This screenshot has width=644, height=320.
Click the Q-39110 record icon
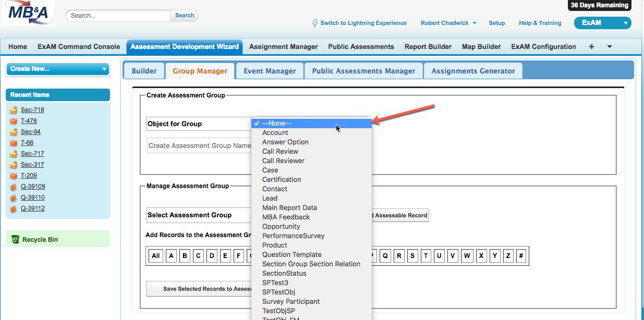point(14,198)
